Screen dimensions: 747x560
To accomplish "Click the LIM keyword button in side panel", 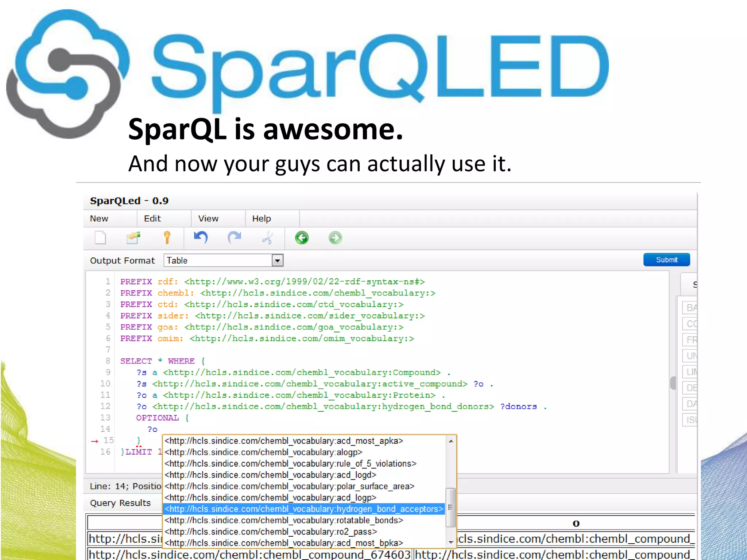I will [690, 372].
